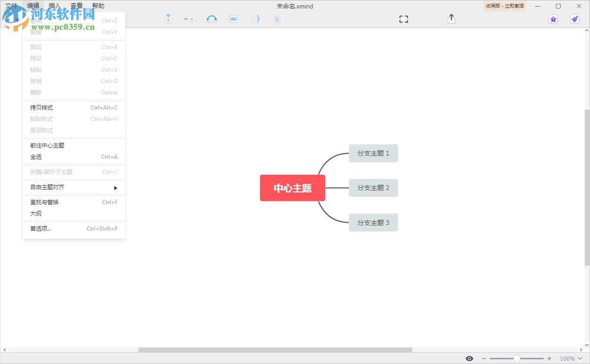Click the insert subtopic toolbar icon

pos(190,19)
